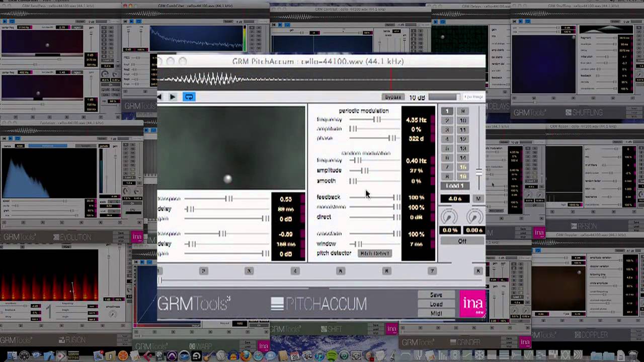The image size is (644, 362).
Task: Click the ina logo in Warp window
Action: coord(264,346)
